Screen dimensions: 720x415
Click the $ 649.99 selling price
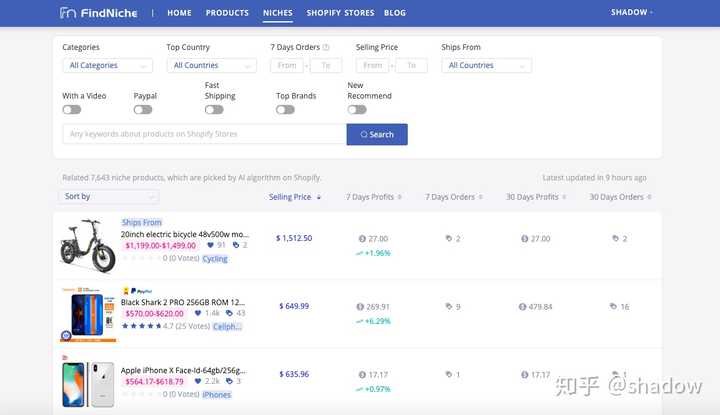294,306
